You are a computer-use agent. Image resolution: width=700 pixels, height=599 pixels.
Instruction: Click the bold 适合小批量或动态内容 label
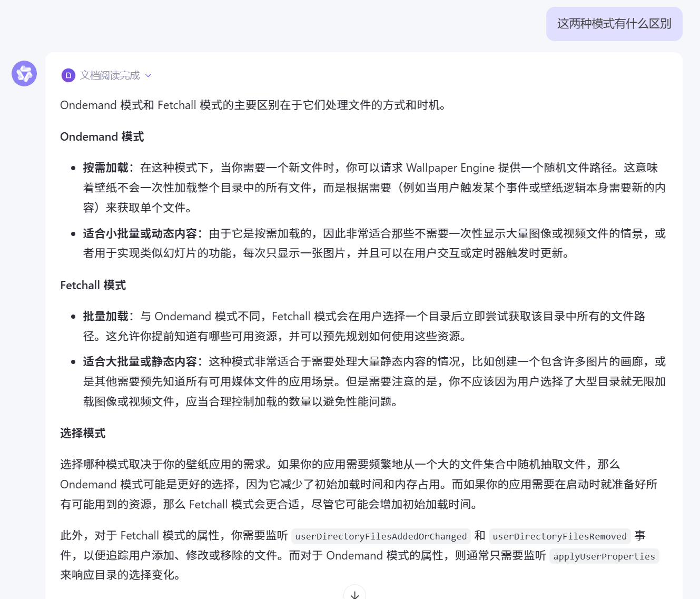(x=140, y=234)
